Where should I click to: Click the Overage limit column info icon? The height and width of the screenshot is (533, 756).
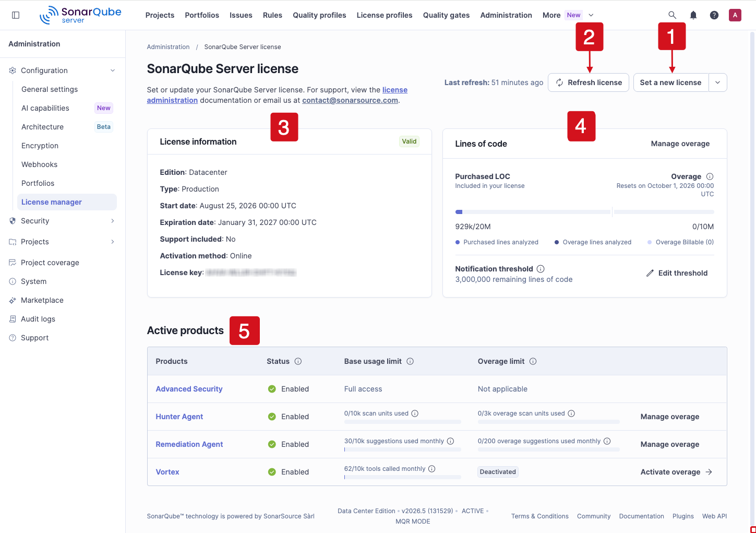coord(533,361)
